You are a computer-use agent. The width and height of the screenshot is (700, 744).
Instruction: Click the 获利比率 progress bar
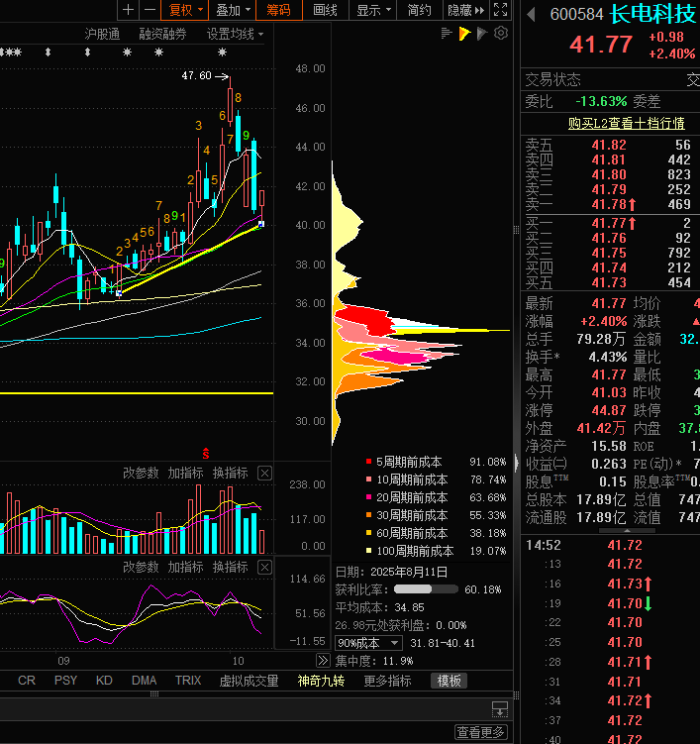pyautogui.click(x=426, y=589)
